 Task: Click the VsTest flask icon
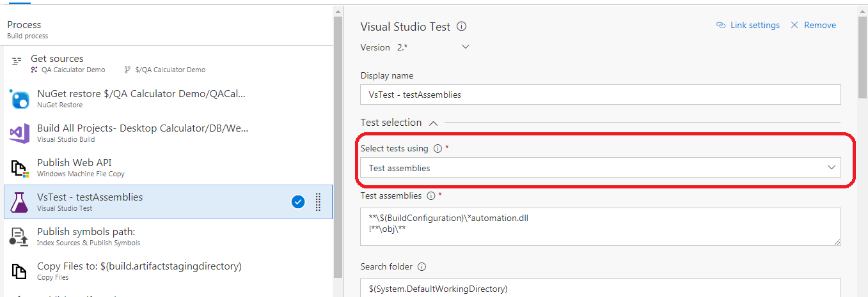point(19,202)
